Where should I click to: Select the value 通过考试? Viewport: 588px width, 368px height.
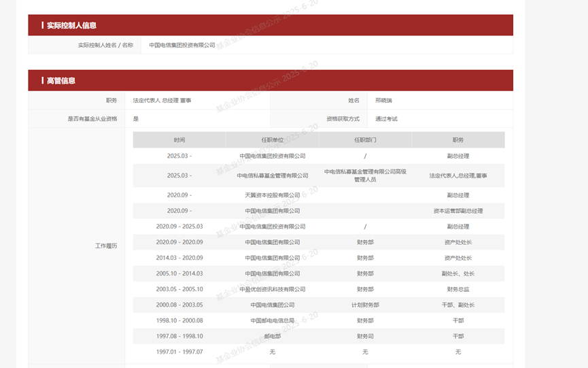click(x=386, y=119)
